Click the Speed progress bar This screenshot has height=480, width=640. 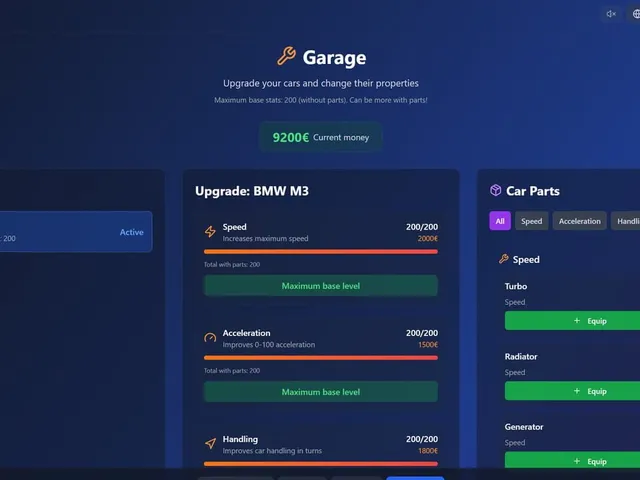pos(321,252)
